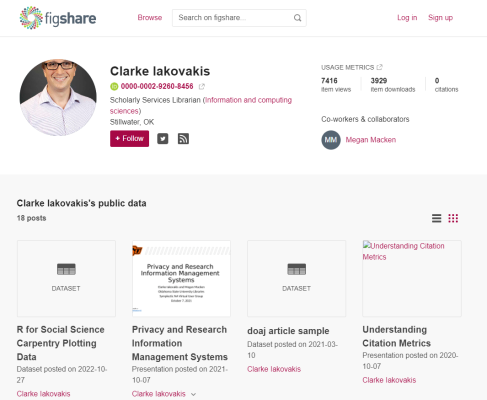
Task: Open the doaj article sample dataset title
Action: point(288,331)
